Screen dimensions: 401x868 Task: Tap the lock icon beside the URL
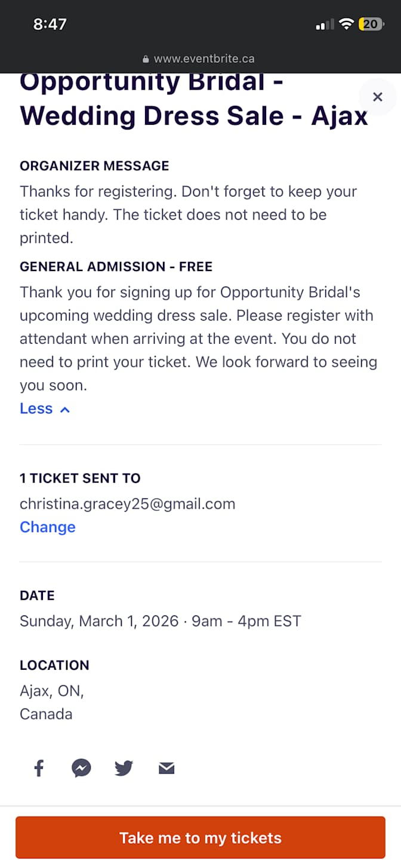pos(145,59)
